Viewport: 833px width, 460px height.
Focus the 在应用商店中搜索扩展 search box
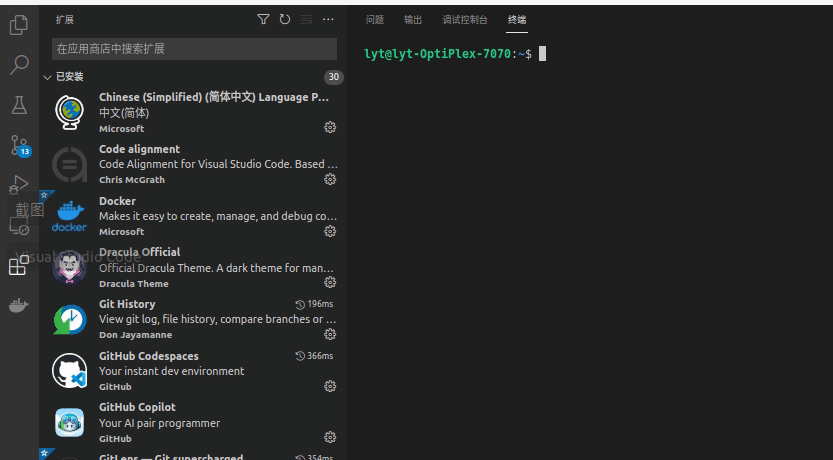[x=194, y=49]
